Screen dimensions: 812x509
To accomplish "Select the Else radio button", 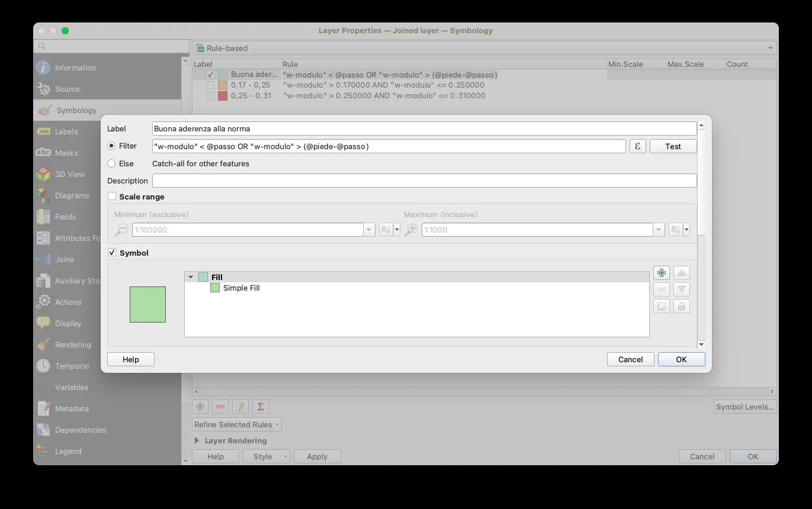I will 111,163.
